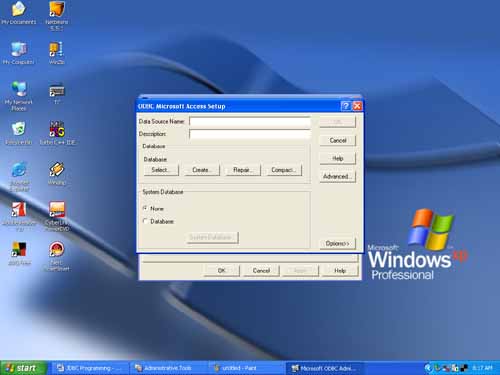Click inside the Data Source Name field
This screenshot has height=375, width=500.
[250, 122]
